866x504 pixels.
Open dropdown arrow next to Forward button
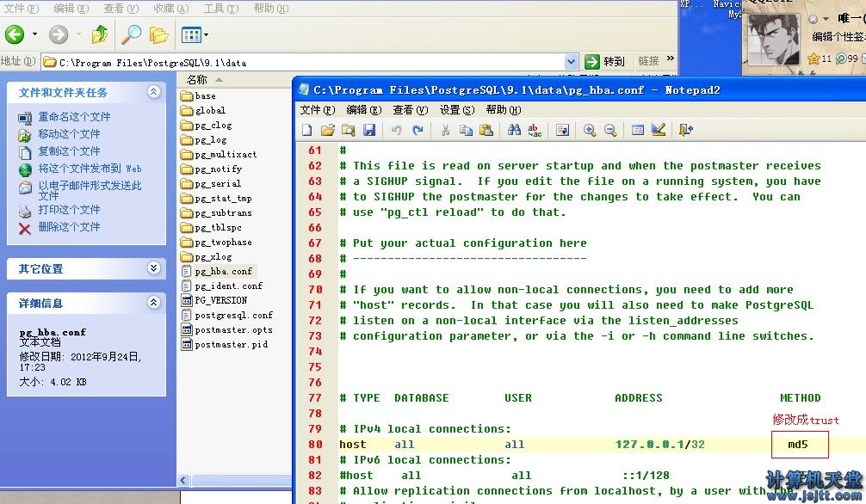pyautogui.click(x=78, y=34)
